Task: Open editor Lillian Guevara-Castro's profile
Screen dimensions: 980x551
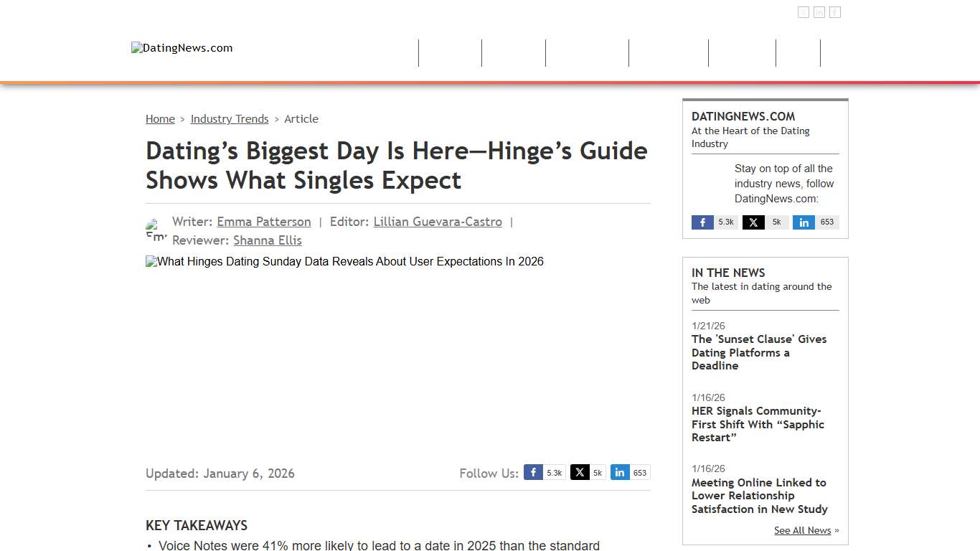Action: point(438,222)
